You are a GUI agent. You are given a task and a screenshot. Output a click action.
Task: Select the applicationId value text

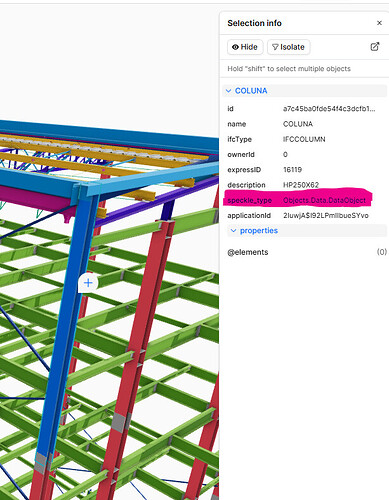tap(326, 216)
